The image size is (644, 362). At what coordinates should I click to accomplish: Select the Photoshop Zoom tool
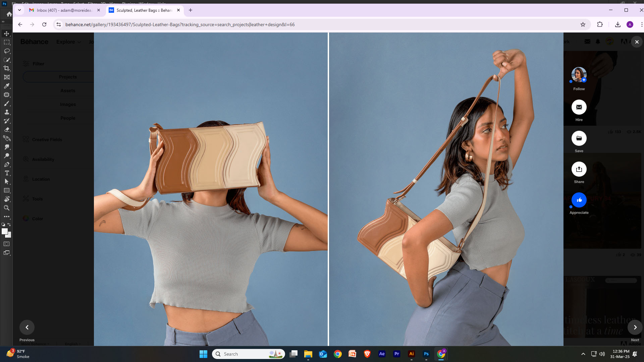7,208
